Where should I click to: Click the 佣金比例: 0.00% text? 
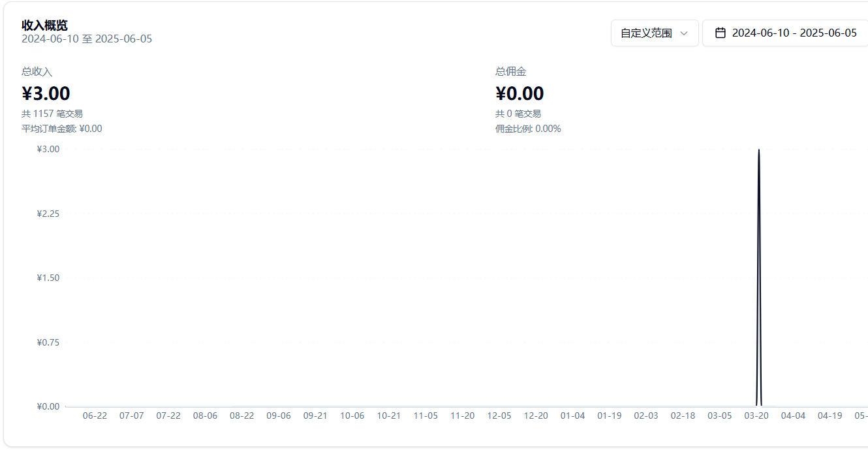528,129
